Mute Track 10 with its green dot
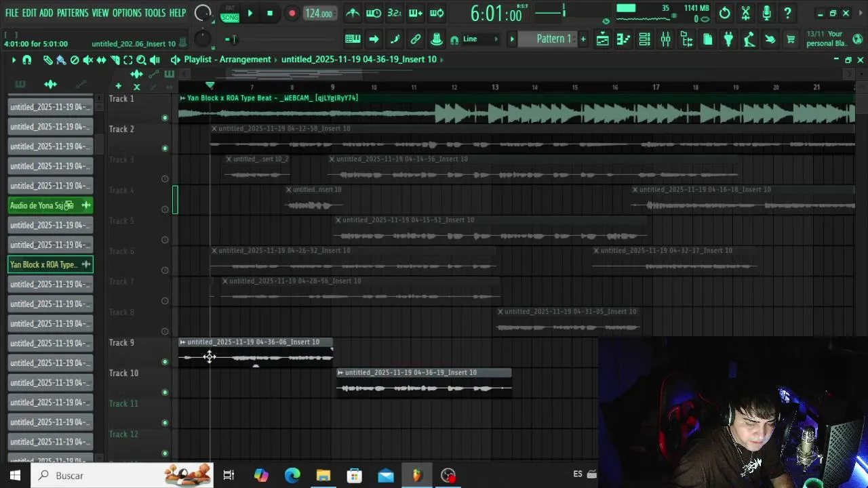 pos(165,392)
